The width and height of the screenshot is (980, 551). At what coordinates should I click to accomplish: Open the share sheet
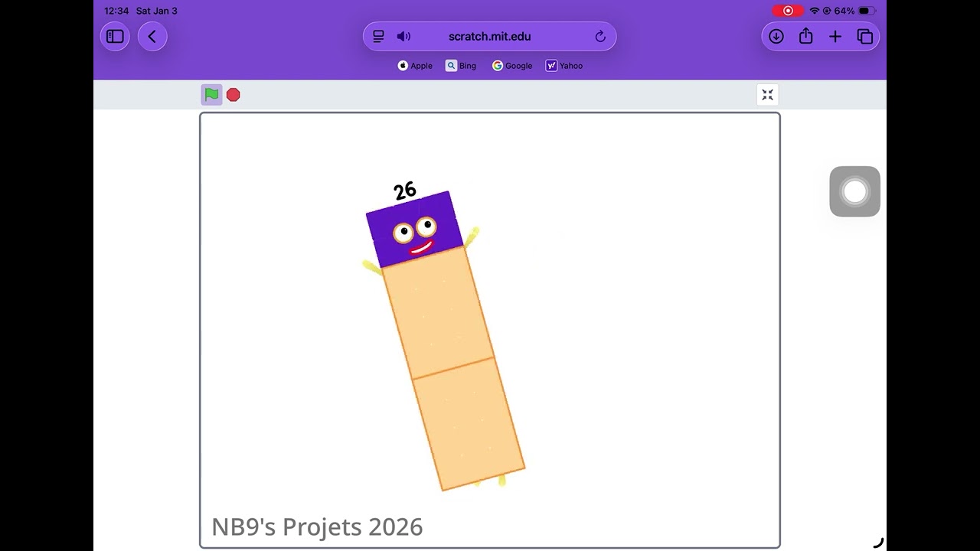coord(805,36)
